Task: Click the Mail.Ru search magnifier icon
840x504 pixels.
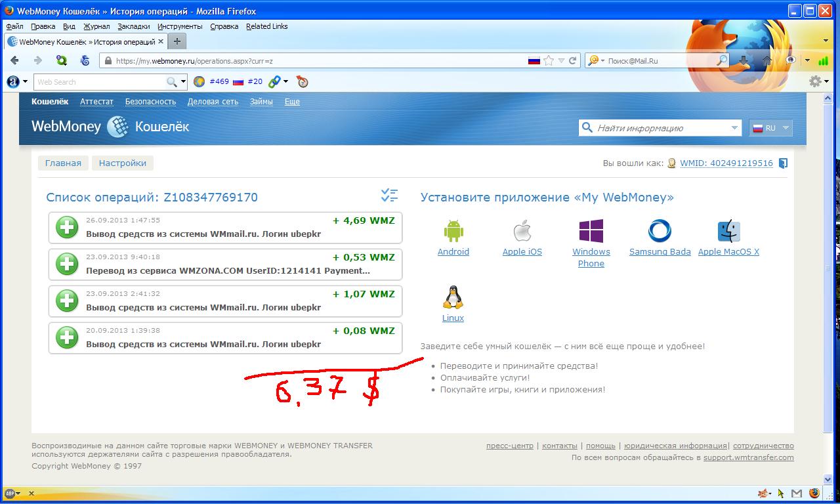Action: point(722,60)
